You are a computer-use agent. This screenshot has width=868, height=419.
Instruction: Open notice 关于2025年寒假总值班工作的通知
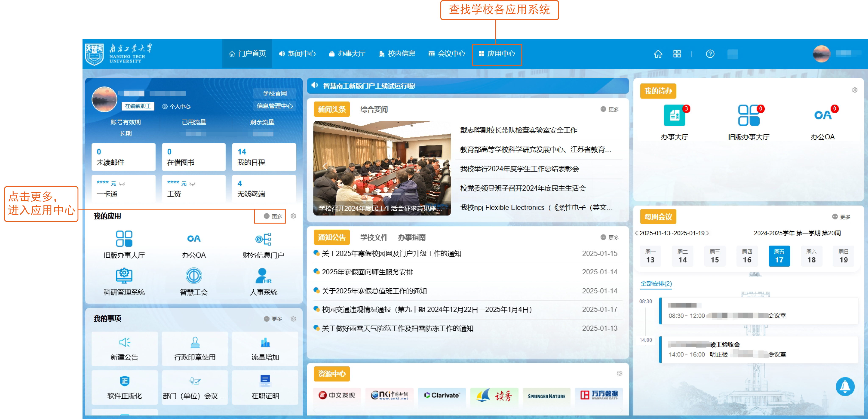point(374,291)
